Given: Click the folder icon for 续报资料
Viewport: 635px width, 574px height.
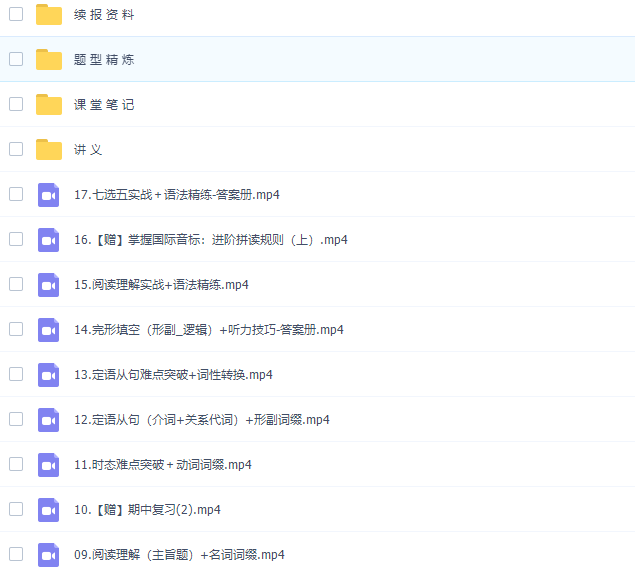Looking at the screenshot, I should 49,14.
